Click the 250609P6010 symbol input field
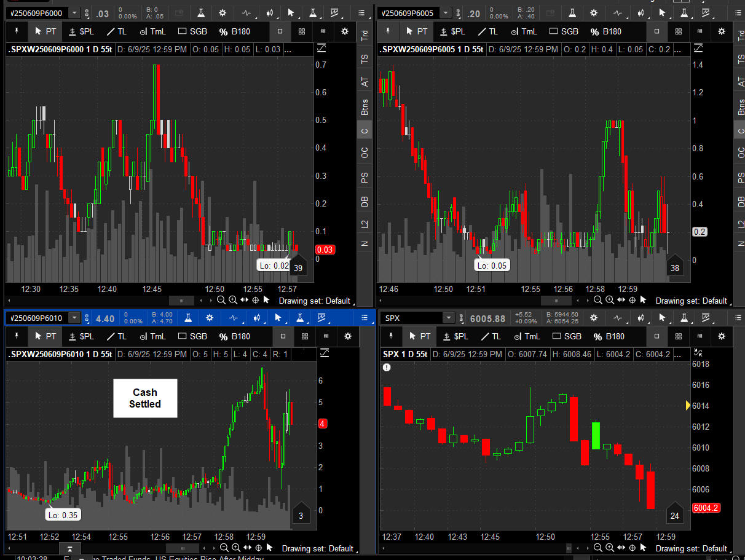745x560 pixels. point(36,318)
